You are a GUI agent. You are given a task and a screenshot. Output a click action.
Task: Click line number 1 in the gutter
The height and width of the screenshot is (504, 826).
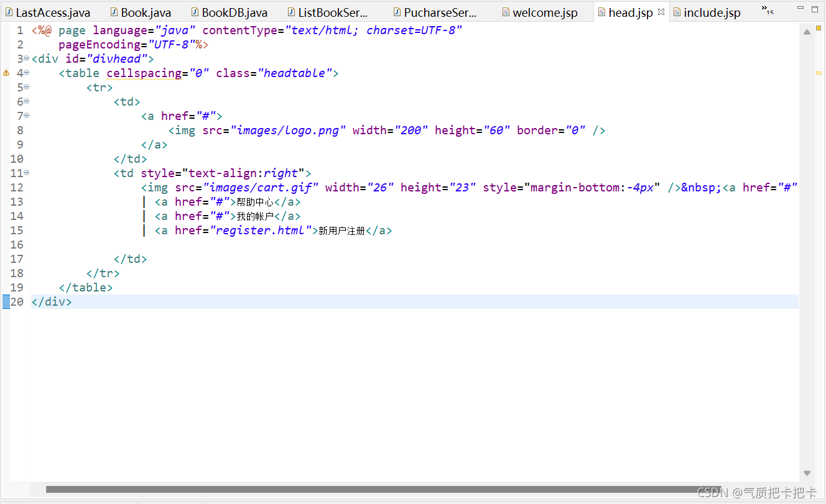tap(20, 30)
